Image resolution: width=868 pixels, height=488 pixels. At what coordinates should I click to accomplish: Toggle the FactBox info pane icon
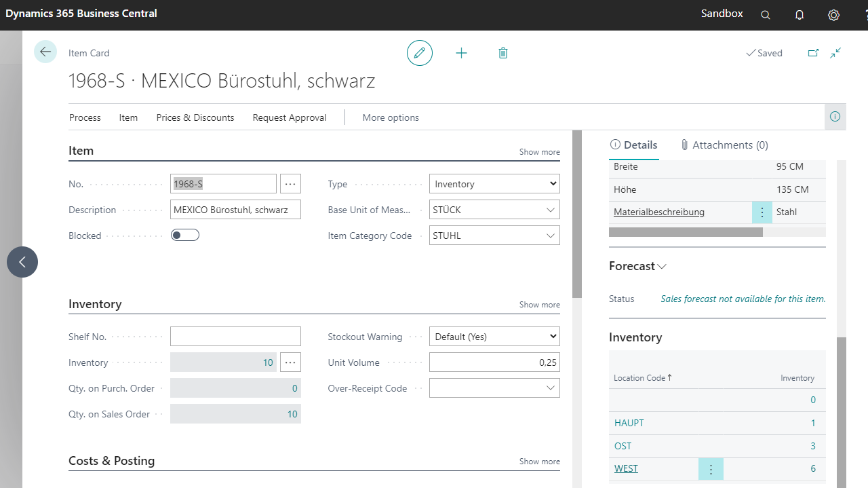tap(835, 117)
